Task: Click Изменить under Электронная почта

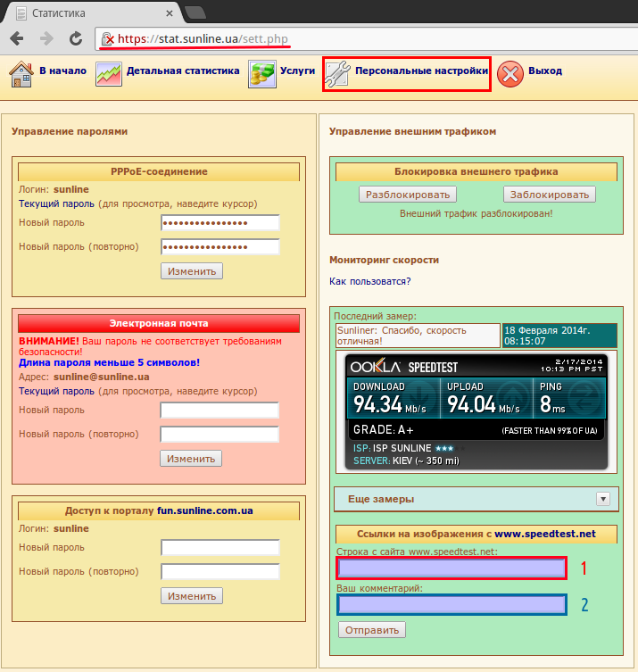Action: (191, 459)
